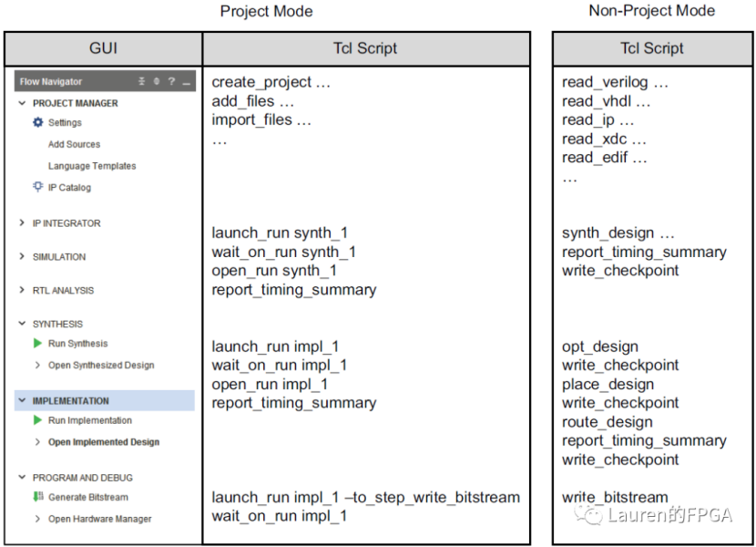This screenshot has height=547, width=756.
Task: Open Language Templates
Action: (92, 166)
